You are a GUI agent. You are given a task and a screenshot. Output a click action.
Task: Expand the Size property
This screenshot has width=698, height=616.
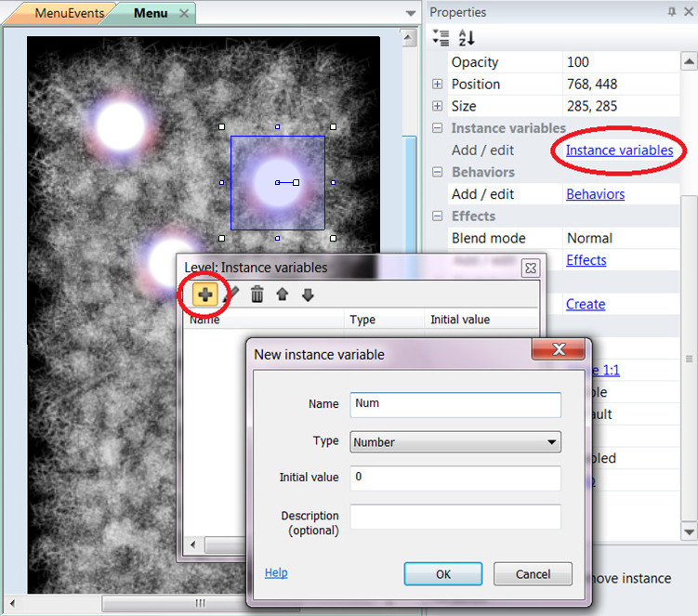click(438, 106)
